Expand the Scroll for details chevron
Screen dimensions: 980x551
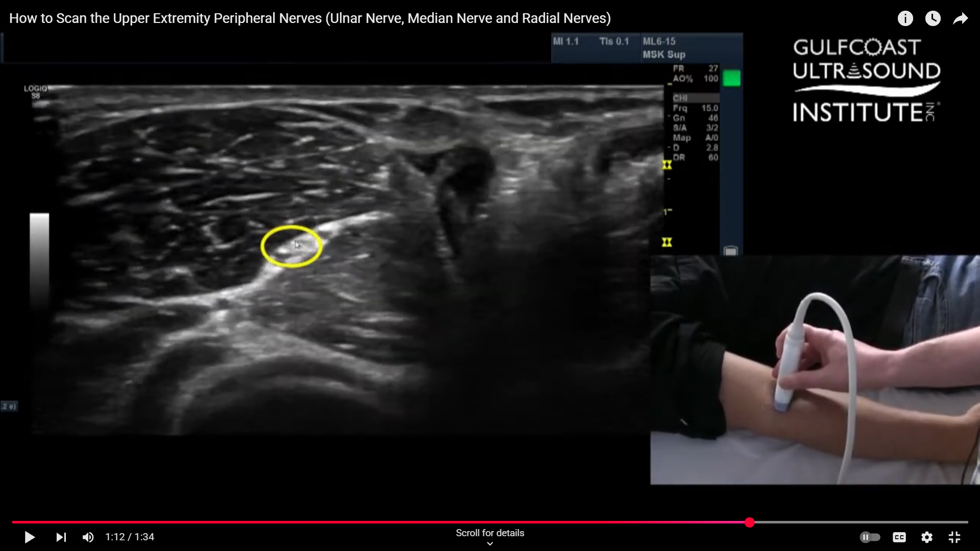click(489, 544)
